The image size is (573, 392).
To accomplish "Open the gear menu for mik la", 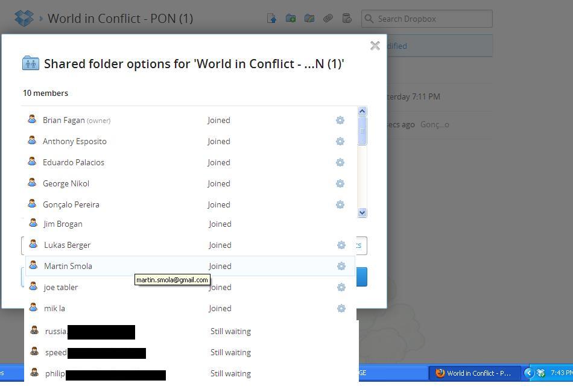I will 341,308.
